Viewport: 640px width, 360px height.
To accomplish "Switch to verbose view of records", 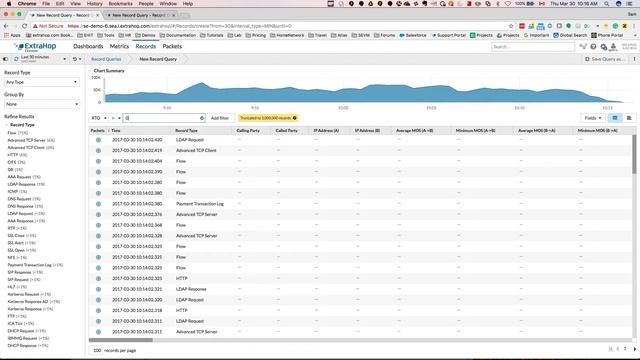I will click(629, 118).
